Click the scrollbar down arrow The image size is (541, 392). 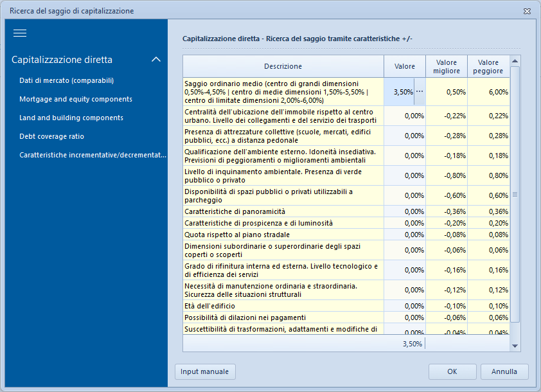pyautogui.click(x=515, y=346)
